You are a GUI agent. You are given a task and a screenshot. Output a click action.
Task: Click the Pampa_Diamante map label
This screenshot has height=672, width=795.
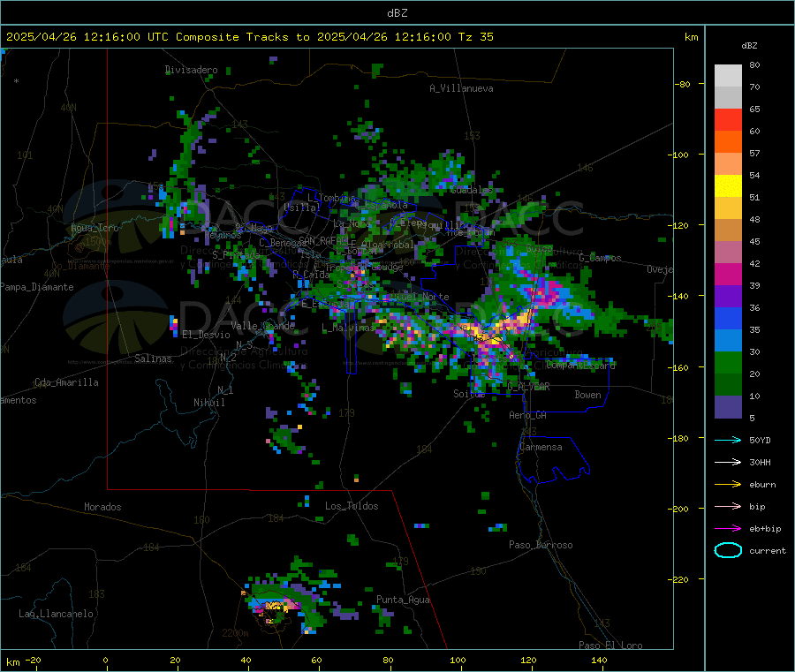[x=36, y=287]
